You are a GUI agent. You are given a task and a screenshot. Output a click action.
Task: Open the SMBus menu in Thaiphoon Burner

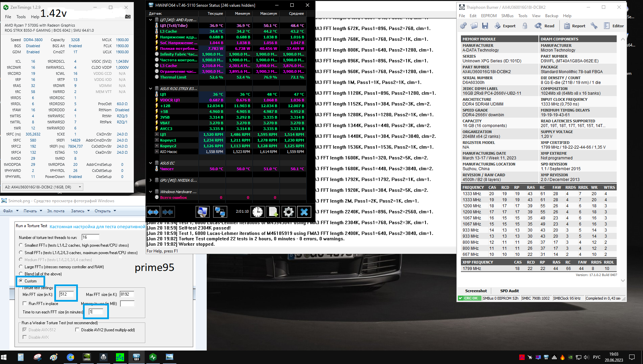[x=507, y=16]
